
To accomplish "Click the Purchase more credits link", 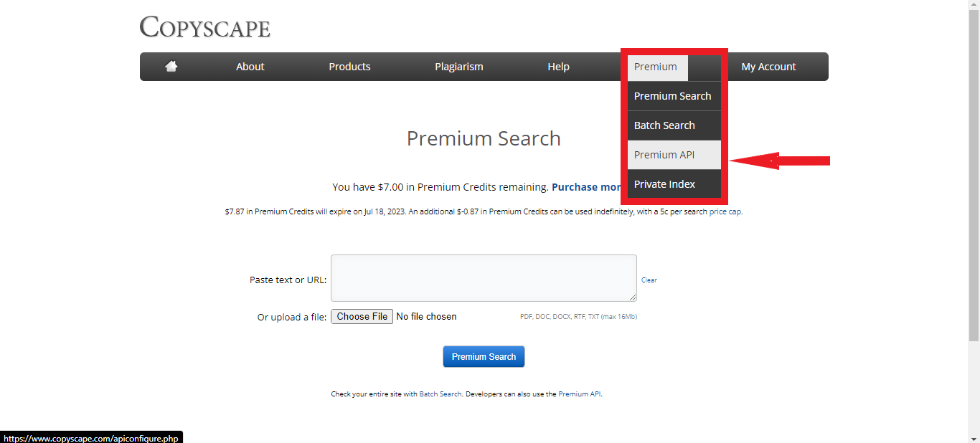I will point(587,187).
